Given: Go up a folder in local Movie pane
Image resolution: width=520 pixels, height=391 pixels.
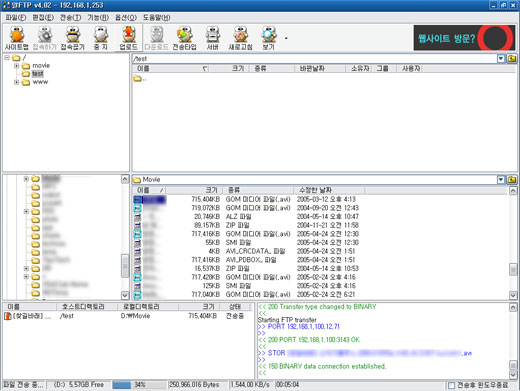Looking at the screenshot, I should tap(512, 180).
